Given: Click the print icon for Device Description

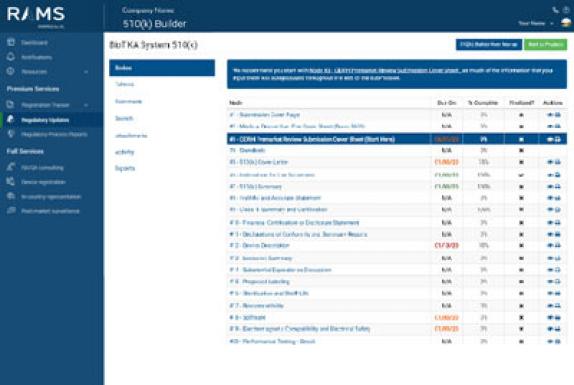Looking at the screenshot, I should tap(558, 246).
